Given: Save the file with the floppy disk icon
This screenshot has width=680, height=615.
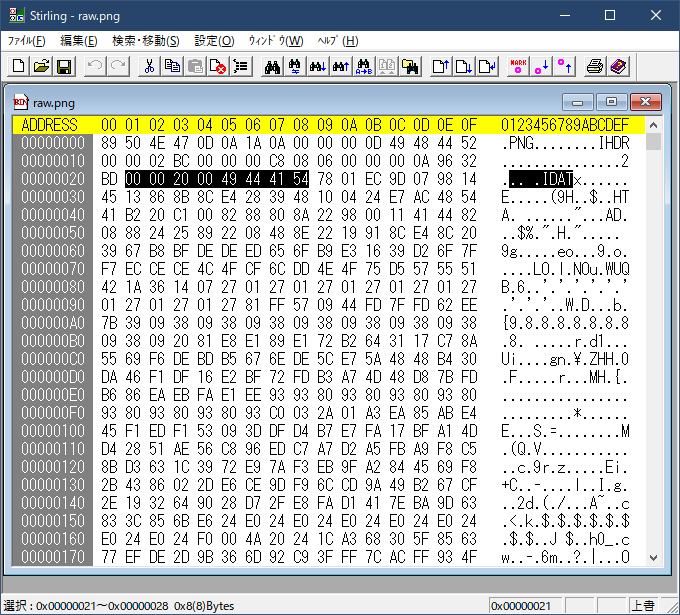Looking at the screenshot, I should click(63, 67).
